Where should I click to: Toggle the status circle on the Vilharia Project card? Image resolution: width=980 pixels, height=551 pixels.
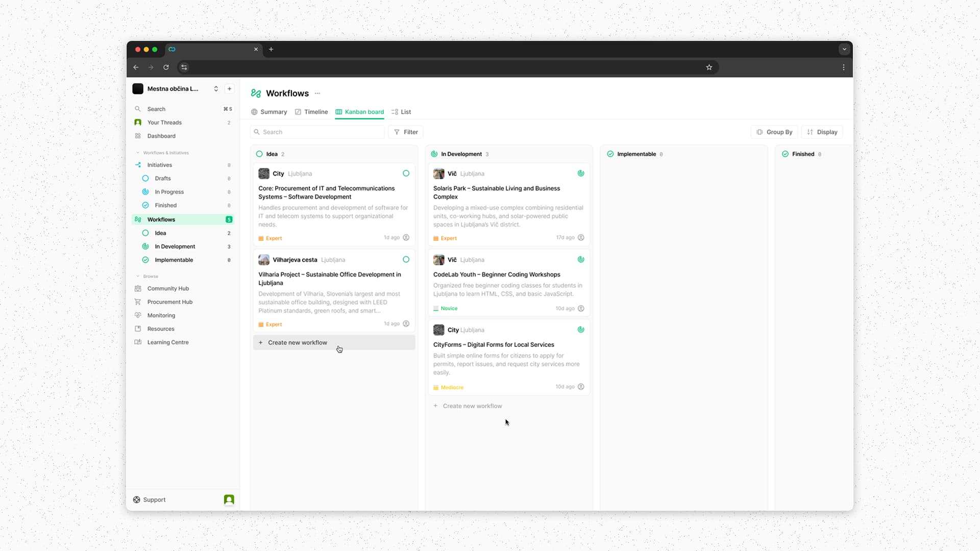point(406,260)
